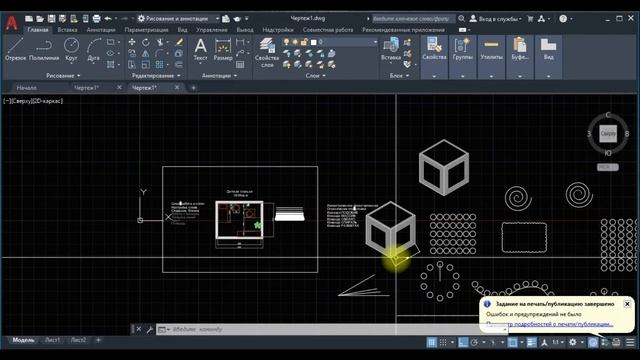Toggle object snap in status bar
The height and width of the screenshot is (360, 640).
pyautogui.click(x=512, y=342)
